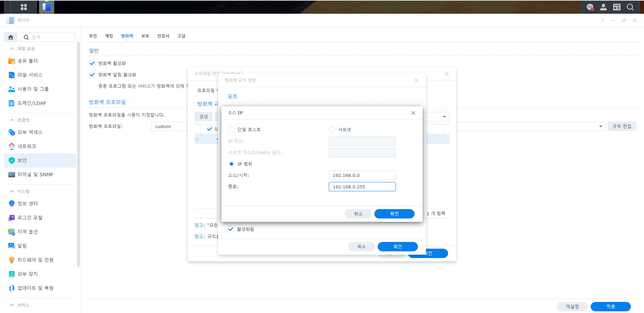Open Control Panel help question mark
This screenshot has height=313, width=644.
tap(602, 20)
